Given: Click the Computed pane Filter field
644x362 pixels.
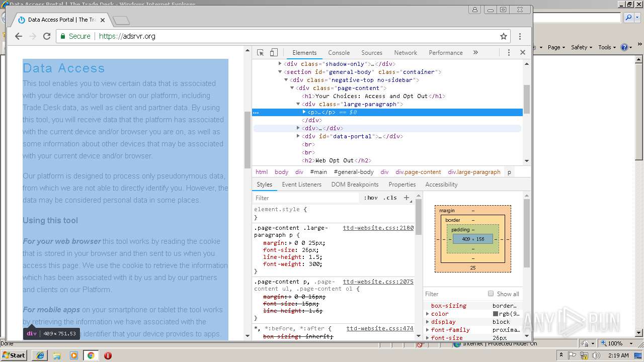Looking at the screenshot, I should tap(454, 294).
